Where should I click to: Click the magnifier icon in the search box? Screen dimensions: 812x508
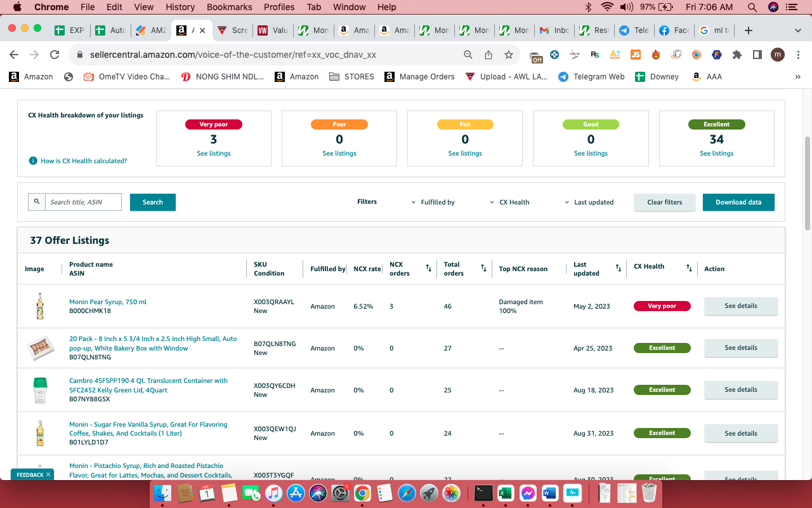(37, 202)
